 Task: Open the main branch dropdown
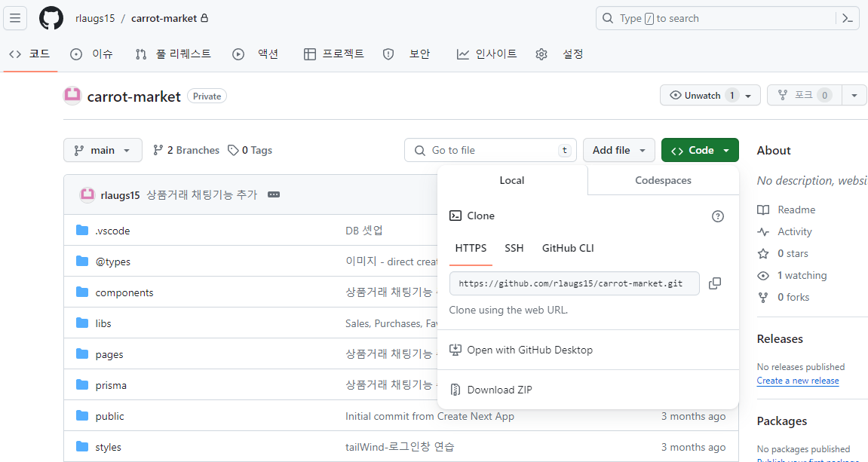click(x=103, y=150)
